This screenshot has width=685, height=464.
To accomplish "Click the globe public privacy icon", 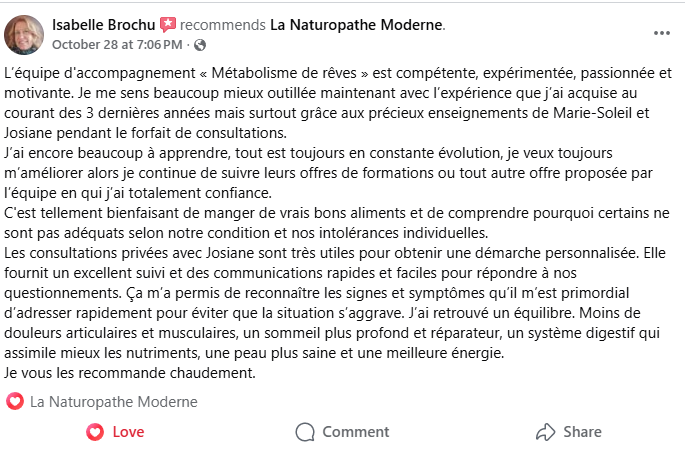I will pyautogui.click(x=200, y=45).
